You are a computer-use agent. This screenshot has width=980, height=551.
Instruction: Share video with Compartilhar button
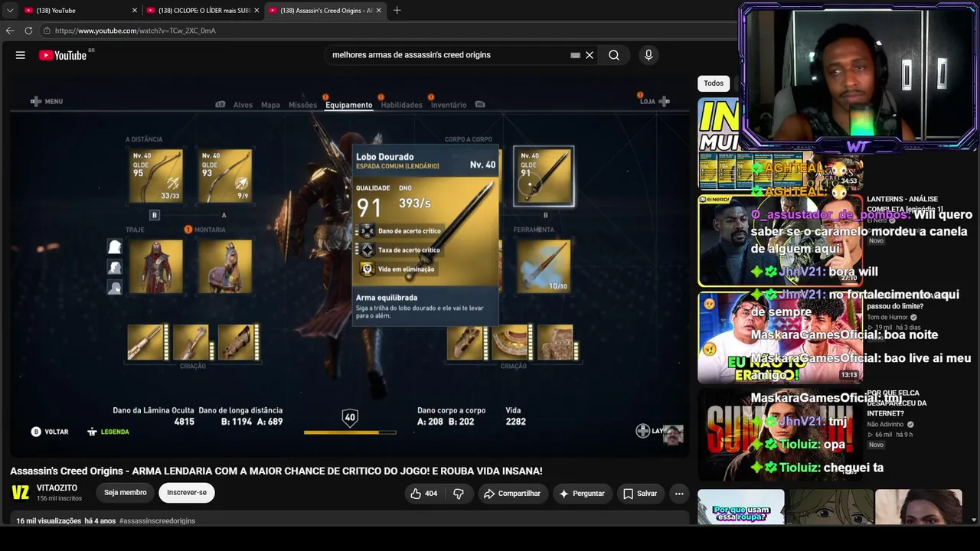coord(512,494)
